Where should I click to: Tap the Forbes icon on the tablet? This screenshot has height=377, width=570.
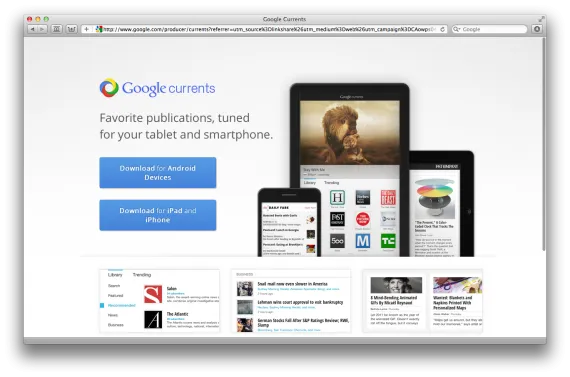click(x=363, y=197)
